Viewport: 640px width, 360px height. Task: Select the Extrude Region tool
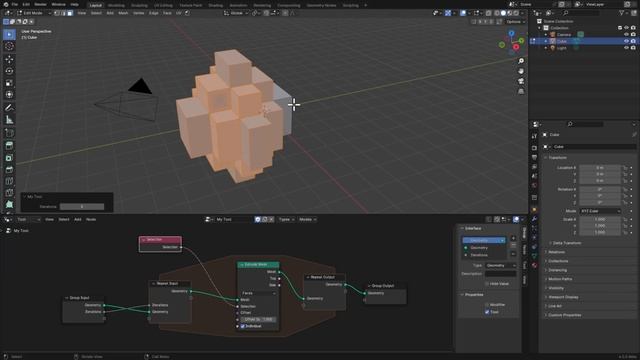9,146
